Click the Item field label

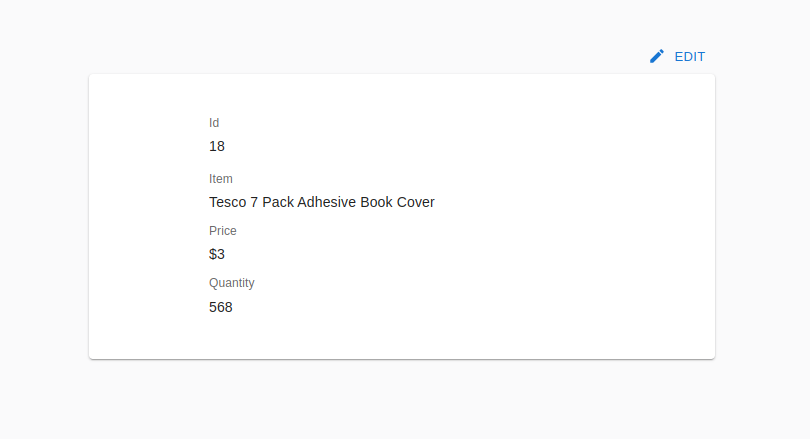pyautogui.click(x=220, y=179)
